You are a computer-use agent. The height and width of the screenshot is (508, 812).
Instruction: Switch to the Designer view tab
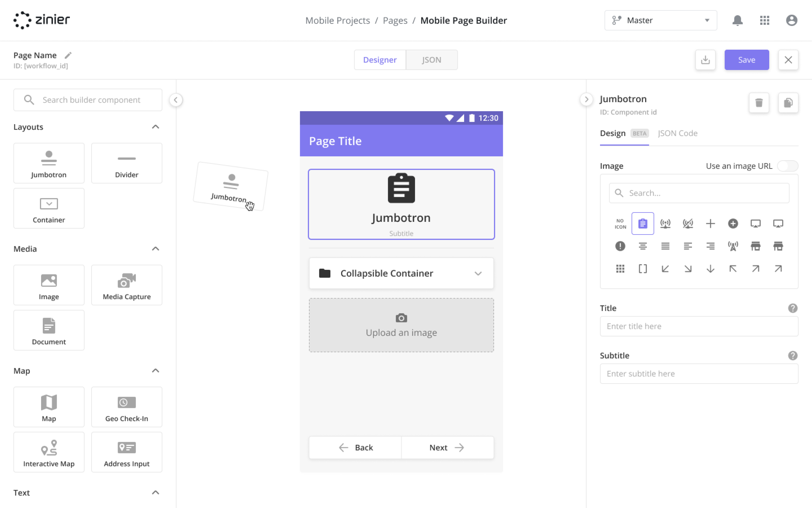380,60
